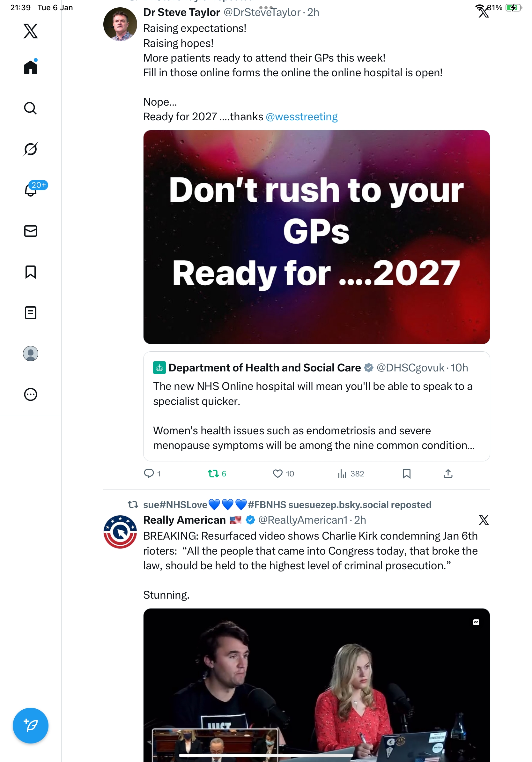Image resolution: width=532 pixels, height=762 pixels.
Task: Open the X logo in the sidebar
Action: click(31, 31)
